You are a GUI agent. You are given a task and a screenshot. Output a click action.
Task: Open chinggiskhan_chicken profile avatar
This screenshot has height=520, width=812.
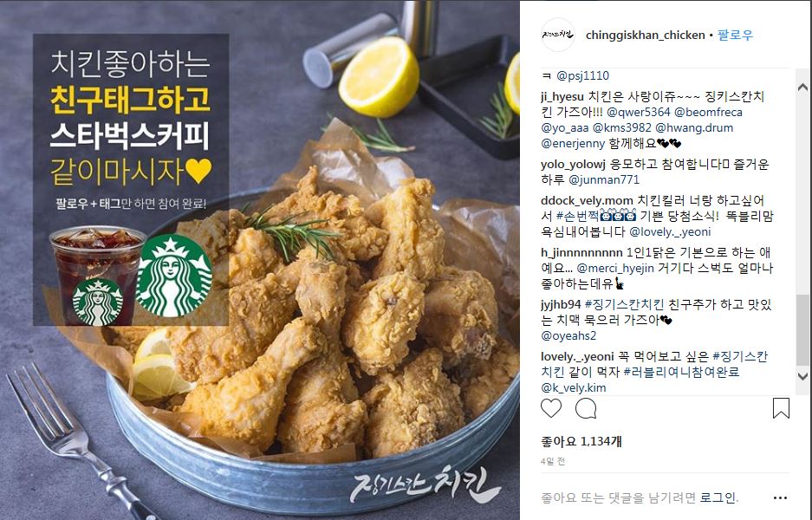tap(558, 35)
